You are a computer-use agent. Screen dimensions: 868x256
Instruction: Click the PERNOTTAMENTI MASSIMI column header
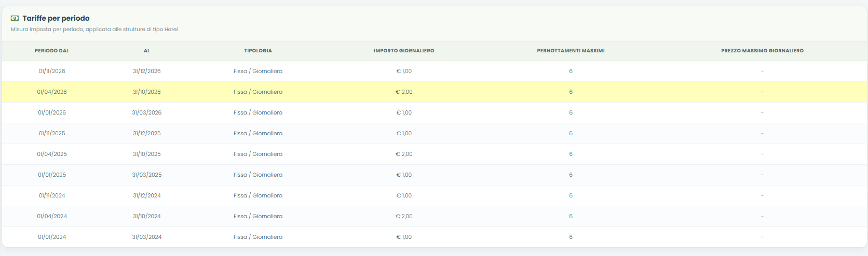click(571, 51)
